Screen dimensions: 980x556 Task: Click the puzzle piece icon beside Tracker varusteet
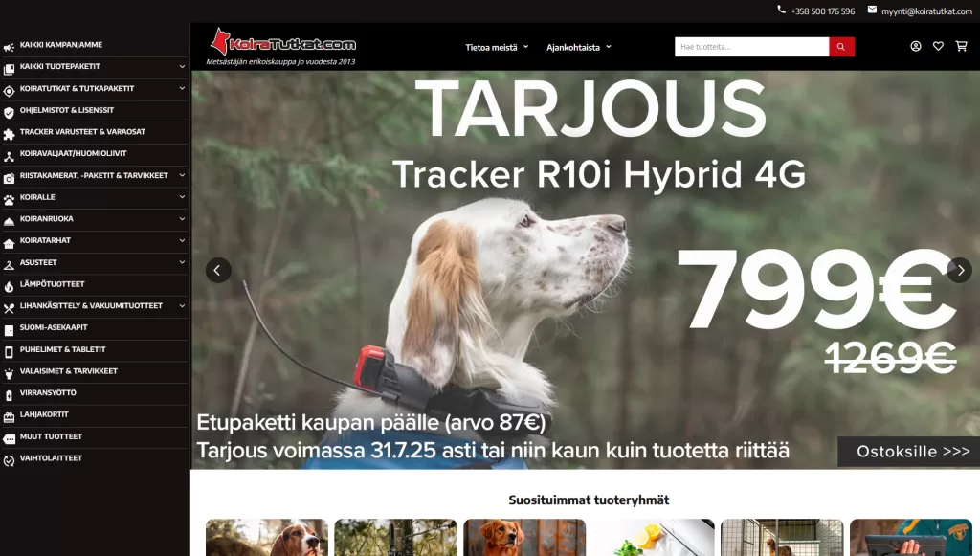pos(9,135)
